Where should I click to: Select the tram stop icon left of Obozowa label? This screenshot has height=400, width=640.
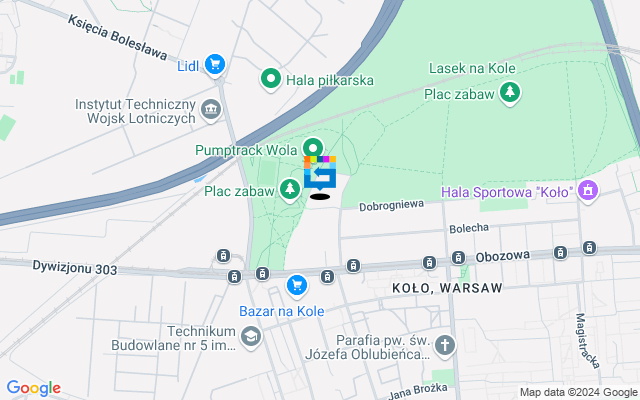(458, 258)
